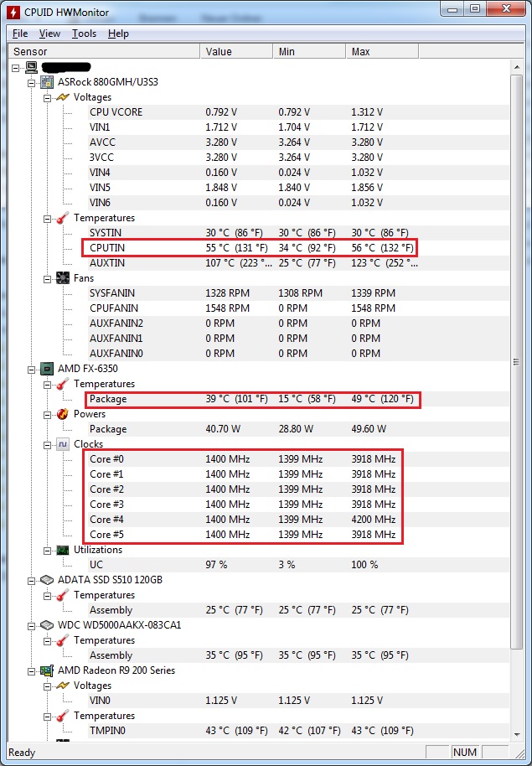The width and height of the screenshot is (532, 766).
Task: Open the Tools menu
Action: [x=84, y=34]
